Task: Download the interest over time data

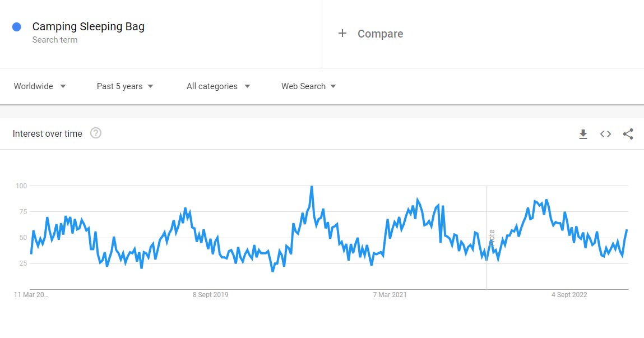Action: click(x=583, y=134)
